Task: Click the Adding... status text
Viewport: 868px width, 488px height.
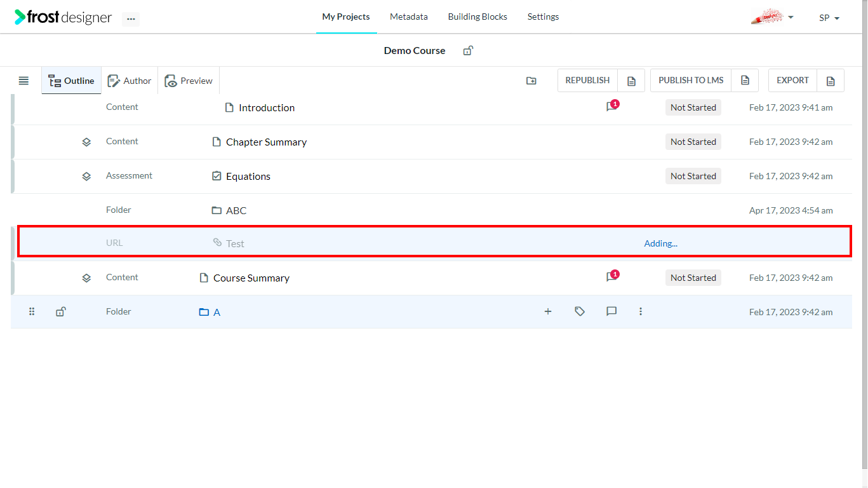Action: pos(660,243)
